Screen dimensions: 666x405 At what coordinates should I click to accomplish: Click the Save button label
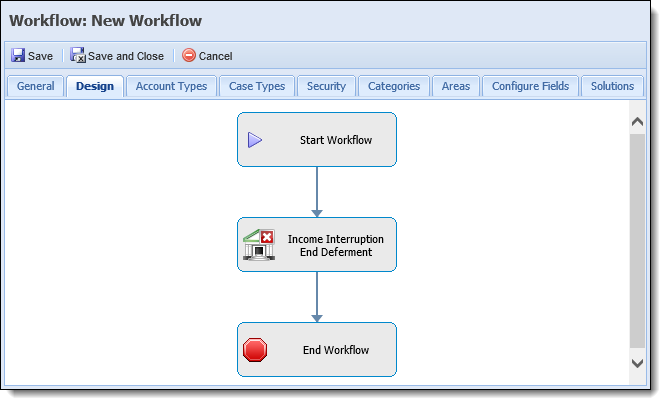coord(40,56)
